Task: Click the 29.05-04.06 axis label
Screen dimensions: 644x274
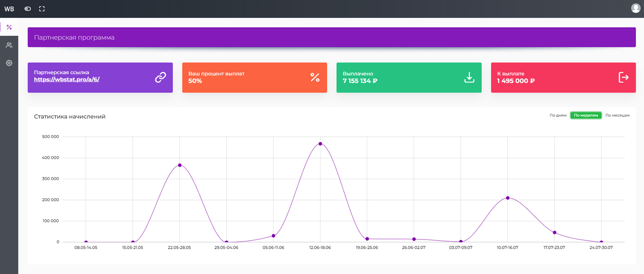Action: tap(226, 248)
